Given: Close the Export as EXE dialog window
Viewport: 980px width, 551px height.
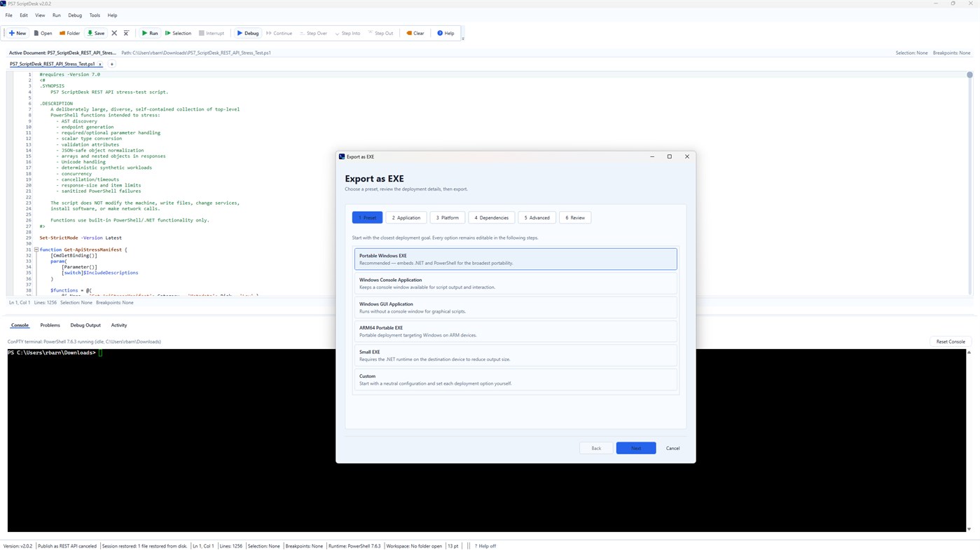Looking at the screenshot, I should (687, 157).
